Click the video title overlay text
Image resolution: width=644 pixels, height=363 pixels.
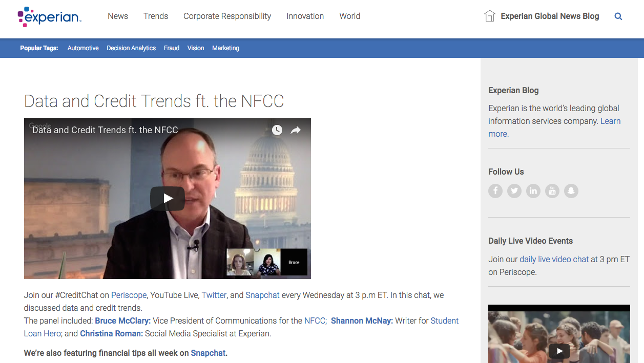point(105,130)
